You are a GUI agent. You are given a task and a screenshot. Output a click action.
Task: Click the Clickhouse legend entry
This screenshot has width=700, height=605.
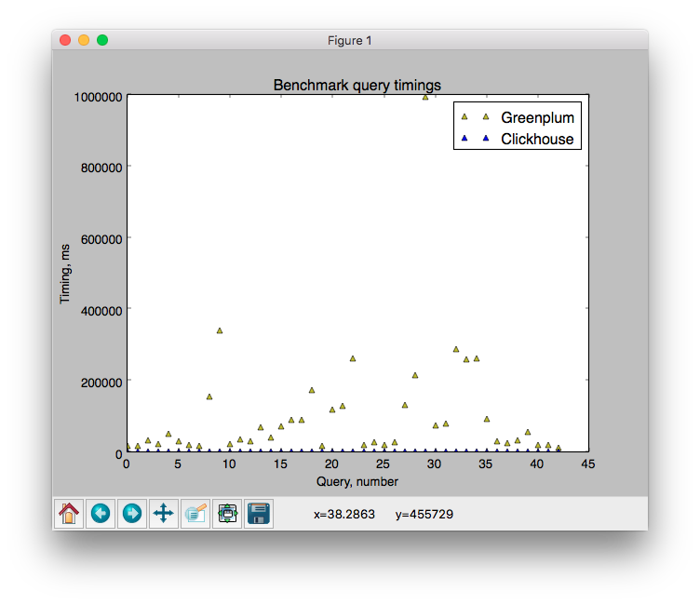[537, 140]
